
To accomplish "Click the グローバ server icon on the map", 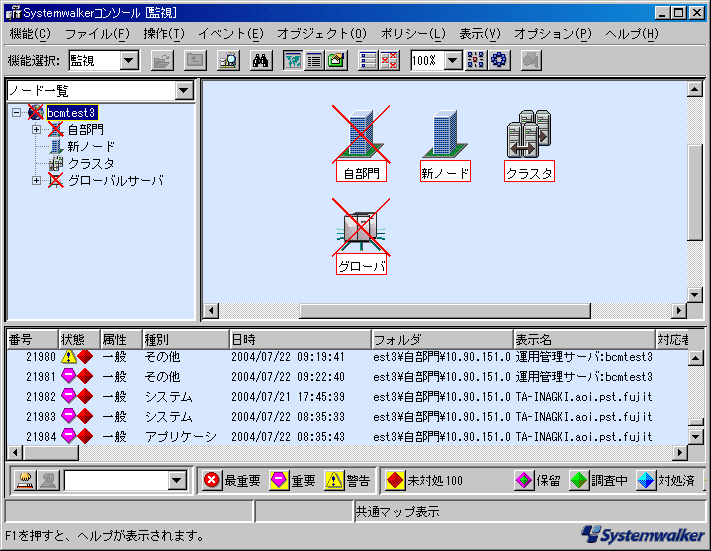I will (361, 230).
